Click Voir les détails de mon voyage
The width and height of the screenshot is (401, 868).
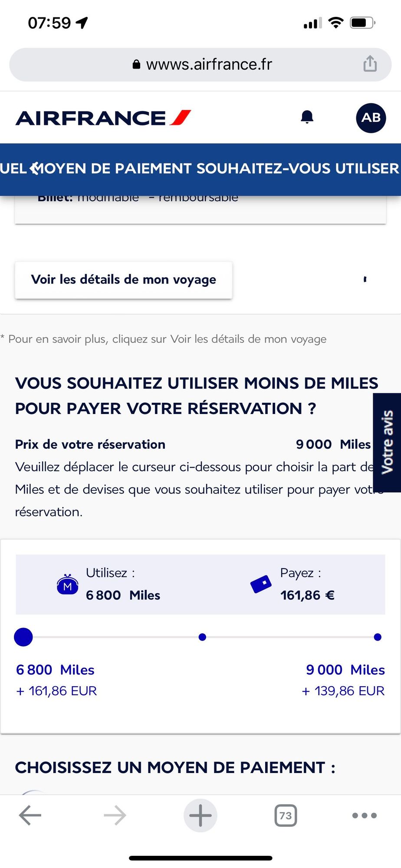124,280
